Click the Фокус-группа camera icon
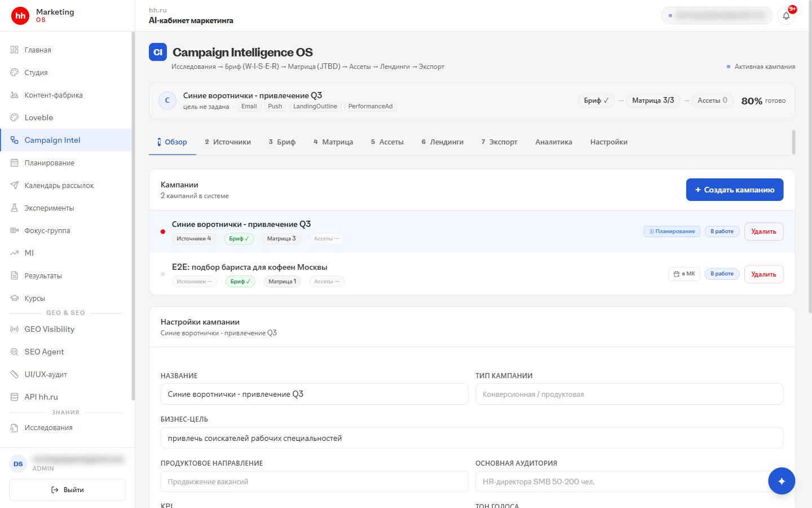 pyautogui.click(x=15, y=230)
